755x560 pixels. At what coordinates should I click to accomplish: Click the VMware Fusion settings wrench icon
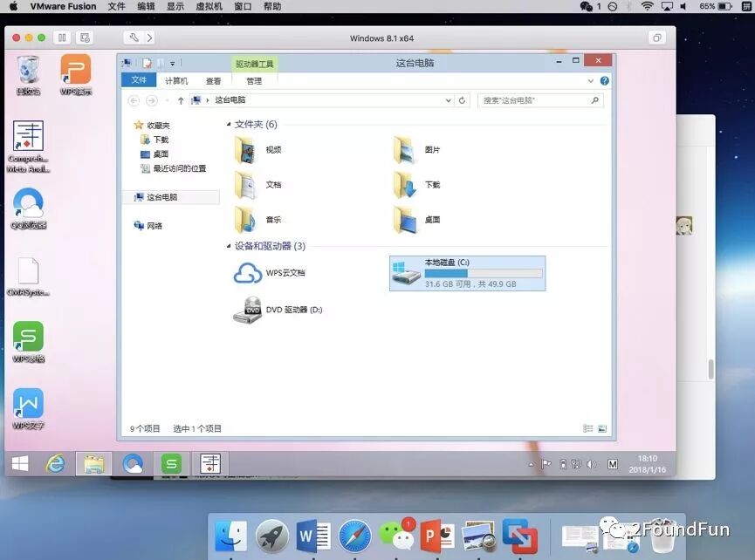pyautogui.click(x=134, y=38)
